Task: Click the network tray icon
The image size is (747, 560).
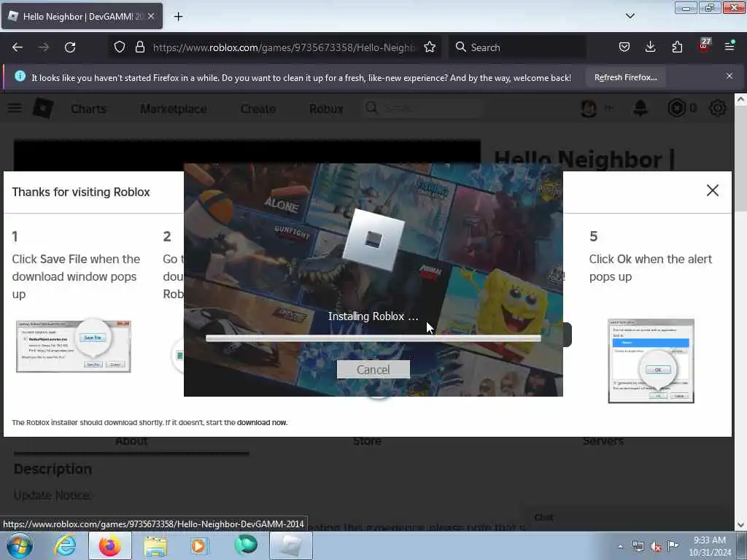Action: [638, 547]
